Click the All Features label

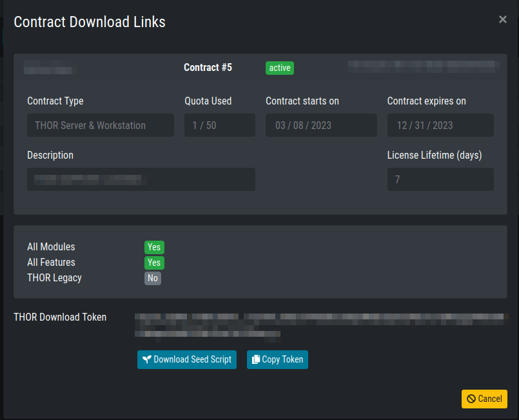[51, 263]
